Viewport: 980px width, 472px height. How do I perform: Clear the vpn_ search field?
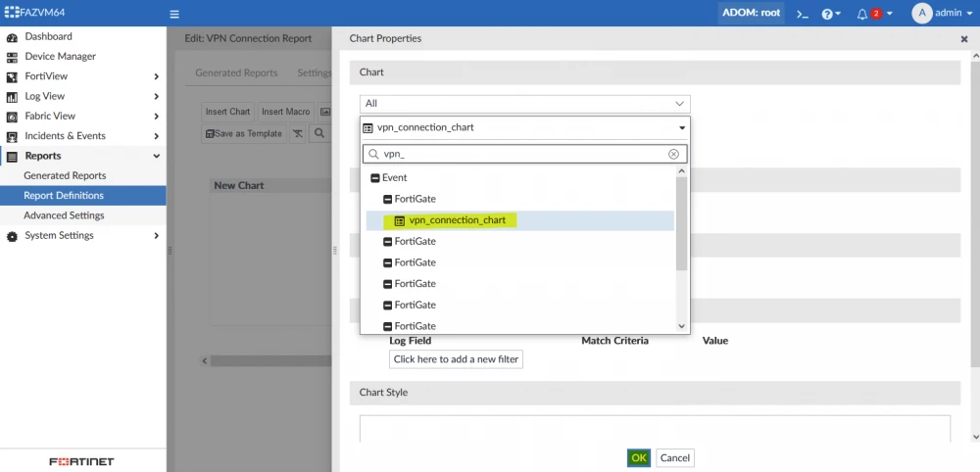click(x=673, y=154)
